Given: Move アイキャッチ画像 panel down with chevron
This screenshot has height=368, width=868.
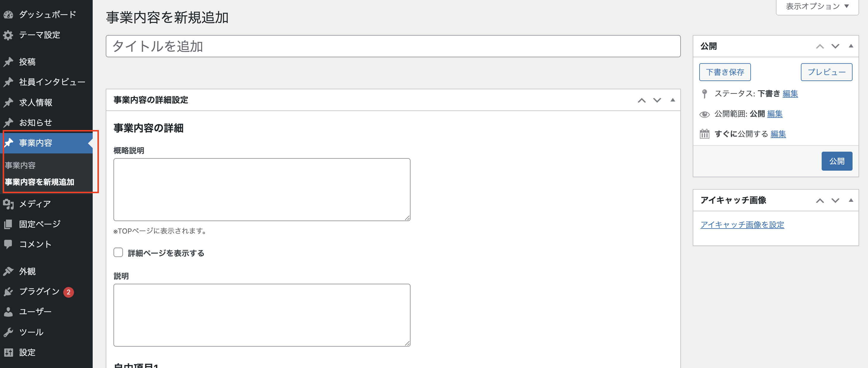Looking at the screenshot, I should pyautogui.click(x=835, y=201).
